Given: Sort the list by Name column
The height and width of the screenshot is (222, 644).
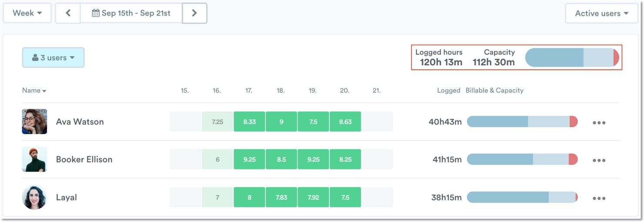Looking at the screenshot, I should (34, 91).
